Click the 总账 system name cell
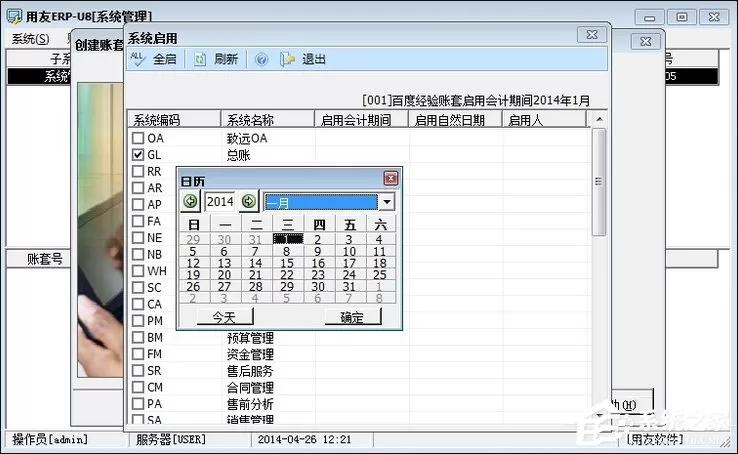The width and height of the screenshot is (738, 454). point(239,155)
